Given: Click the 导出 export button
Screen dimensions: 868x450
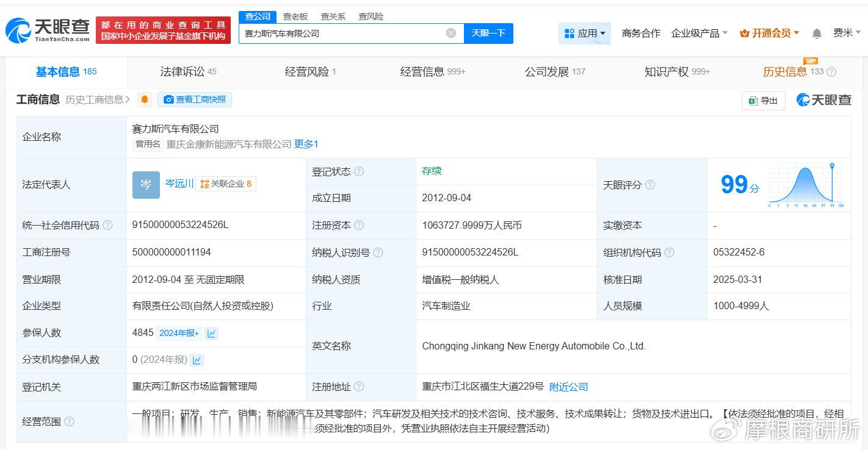Looking at the screenshot, I should point(763,101).
